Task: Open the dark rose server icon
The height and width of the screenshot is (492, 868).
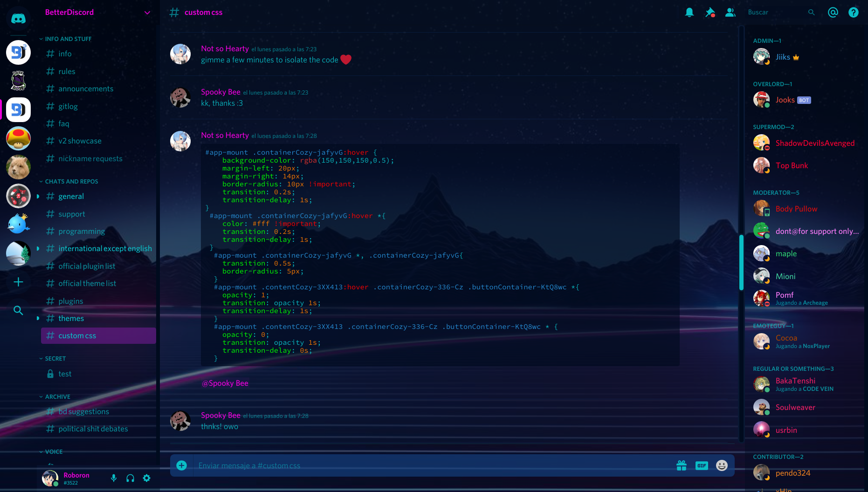Action: click(x=18, y=81)
